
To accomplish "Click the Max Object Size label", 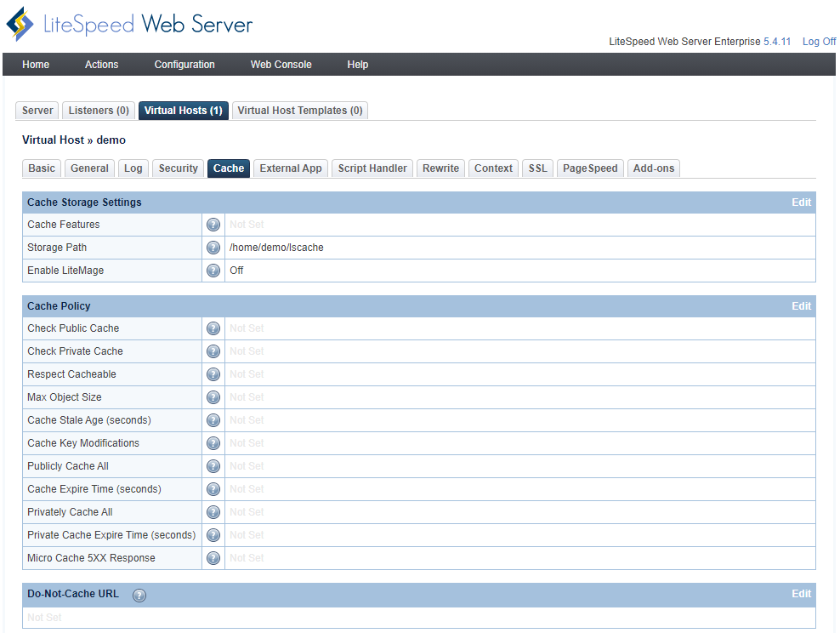I will (65, 397).
